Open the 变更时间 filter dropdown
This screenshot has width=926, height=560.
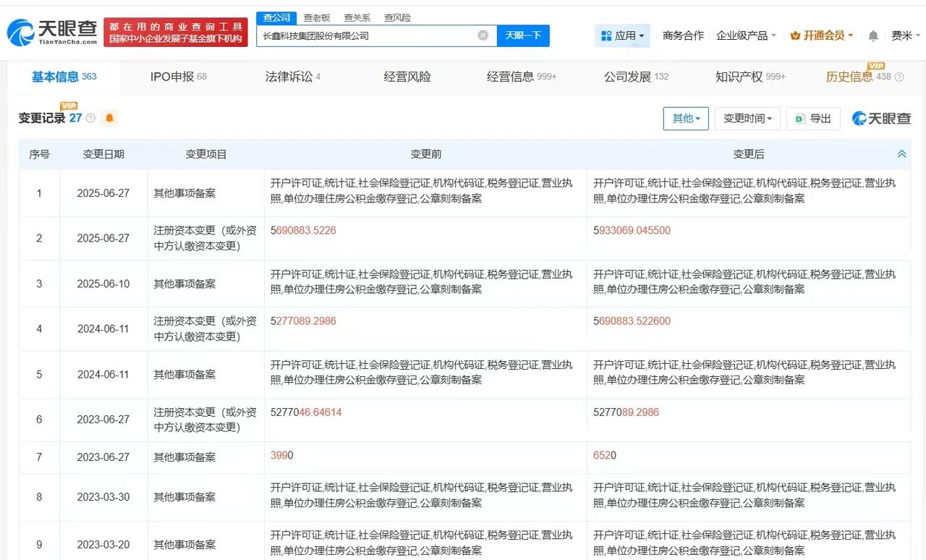747,119
